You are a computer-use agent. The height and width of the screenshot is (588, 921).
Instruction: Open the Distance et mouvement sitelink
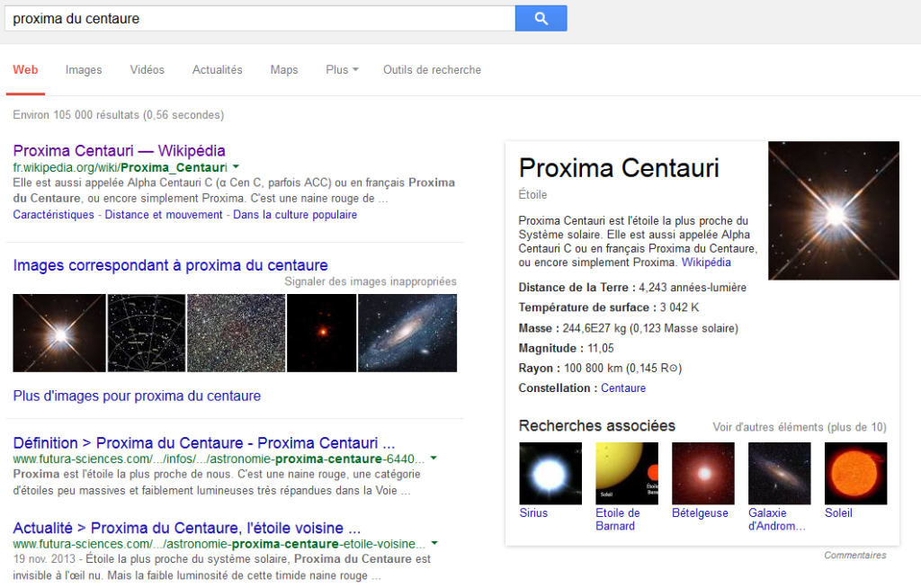coord(164,214)
